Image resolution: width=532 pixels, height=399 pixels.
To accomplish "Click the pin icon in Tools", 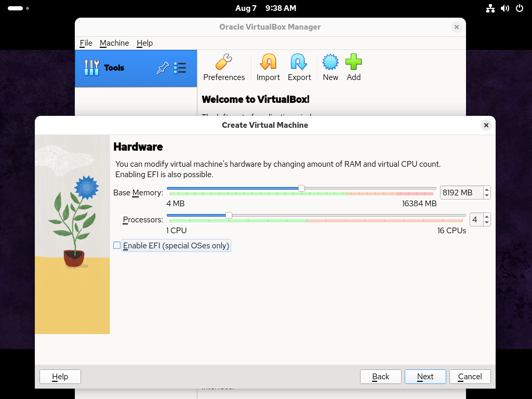I will coord(163,68).
